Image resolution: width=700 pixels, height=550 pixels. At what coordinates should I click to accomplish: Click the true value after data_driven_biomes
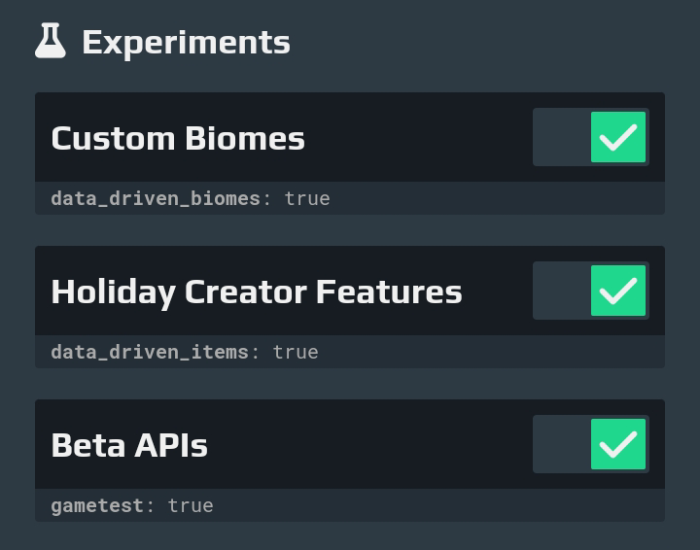[308, 199]
